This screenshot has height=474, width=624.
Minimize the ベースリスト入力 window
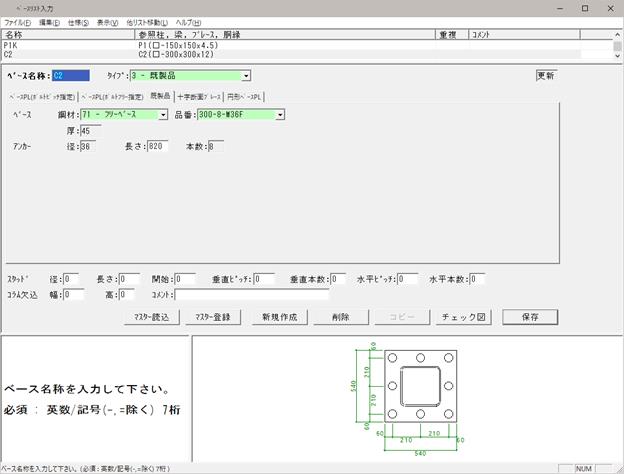[x=560, y=8]
